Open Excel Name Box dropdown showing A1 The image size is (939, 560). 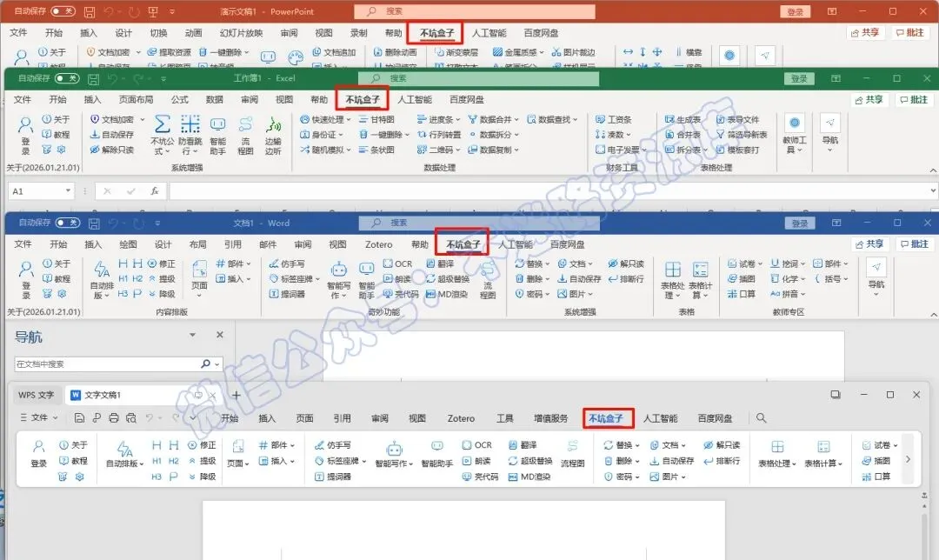(69, 191)
